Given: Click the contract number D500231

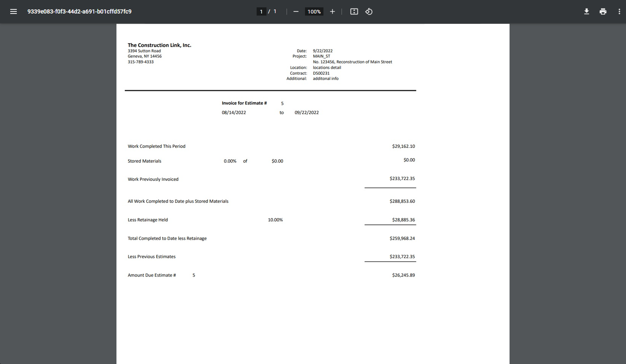Looking at the screenshot, I should [x=321, y=73].
